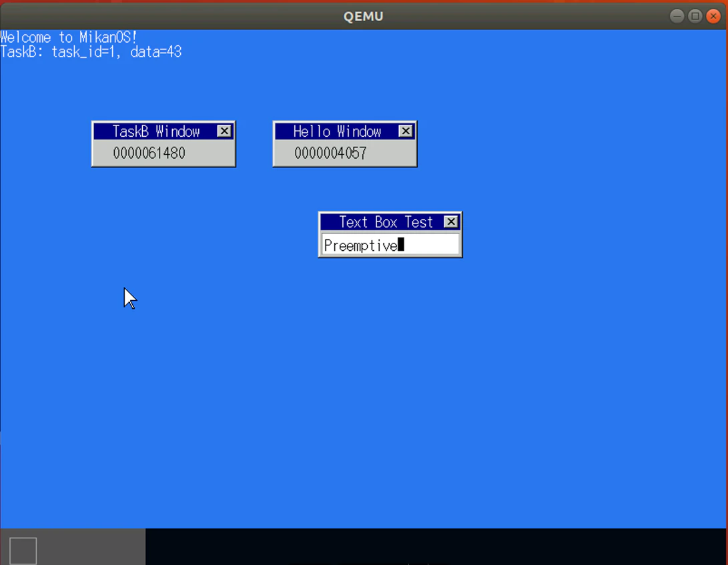Viewport: 728px width, 565px height.
Task: Click the QEMU title bar label
Action: tap(364, 16)
